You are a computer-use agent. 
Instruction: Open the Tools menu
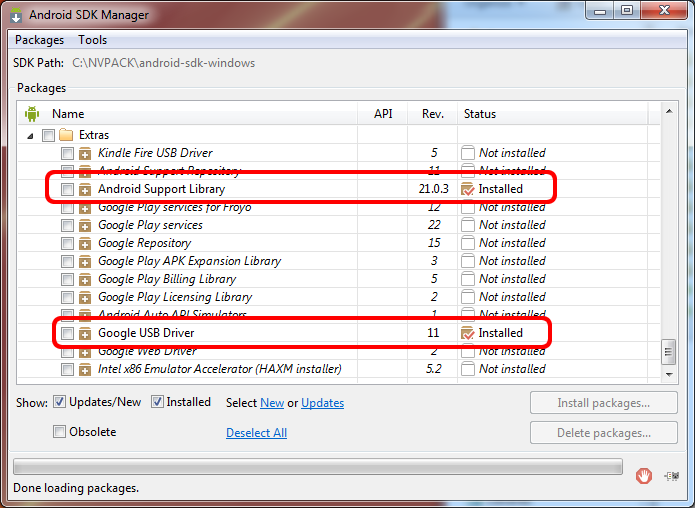[x=93, y=40]
